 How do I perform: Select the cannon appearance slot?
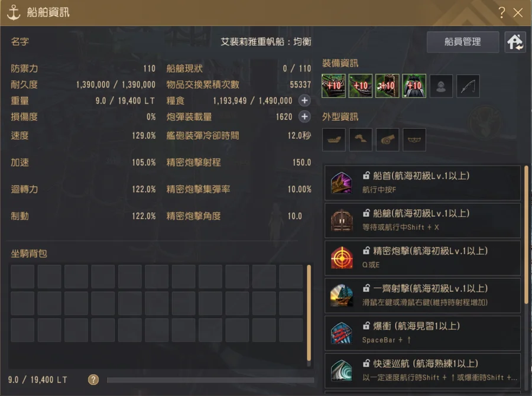[387, 139]
